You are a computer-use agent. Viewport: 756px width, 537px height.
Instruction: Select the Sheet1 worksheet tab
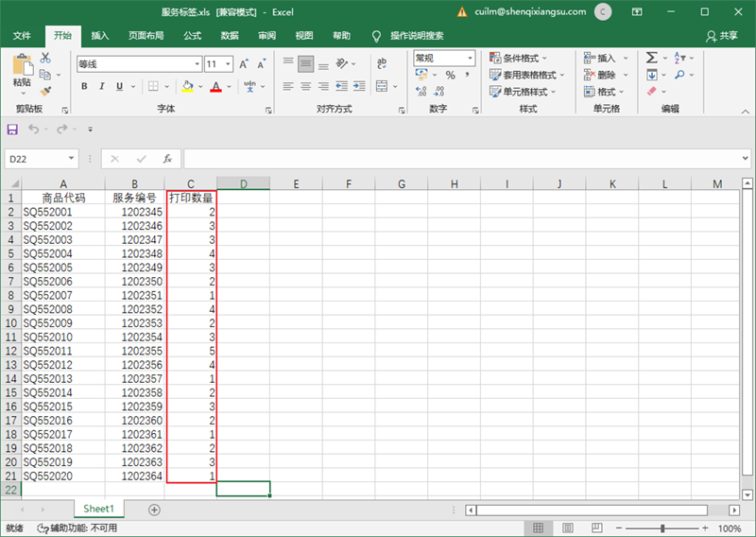coord(99,510)
